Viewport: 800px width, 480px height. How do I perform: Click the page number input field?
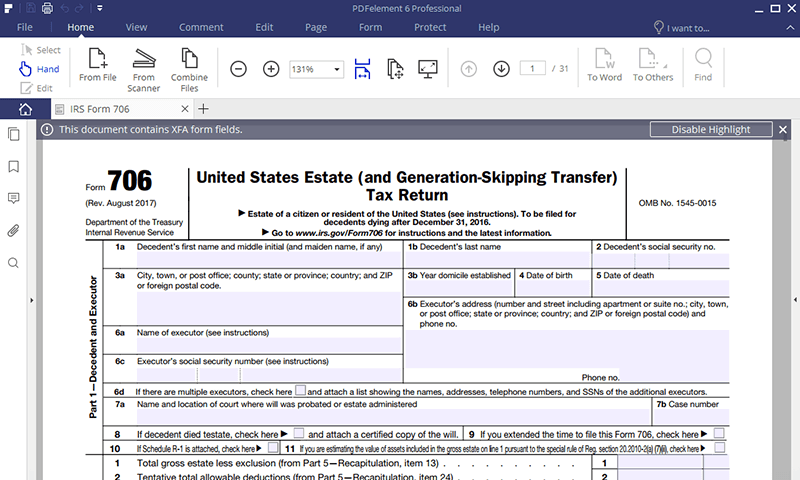coord(532,68)
